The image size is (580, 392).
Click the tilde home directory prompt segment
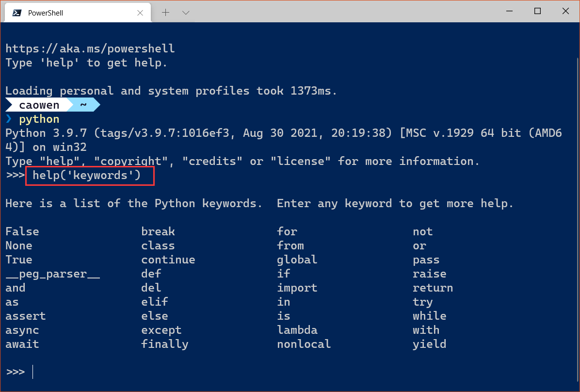[x=83, y=105]
